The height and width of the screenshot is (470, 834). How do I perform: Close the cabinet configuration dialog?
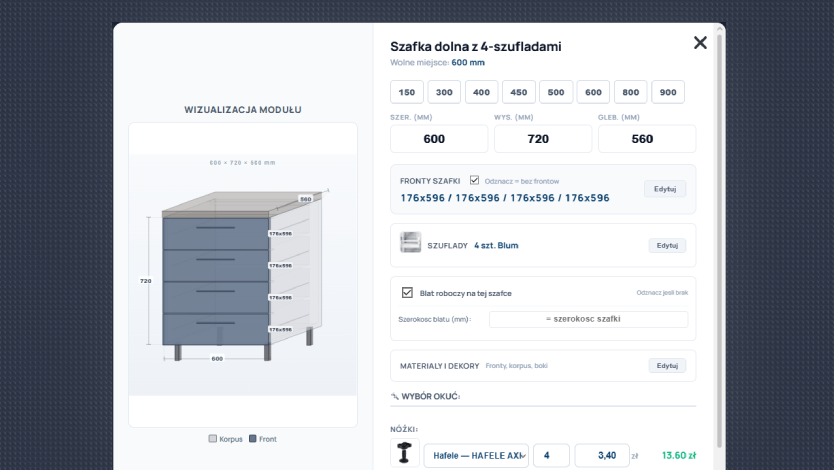(700, 43)
